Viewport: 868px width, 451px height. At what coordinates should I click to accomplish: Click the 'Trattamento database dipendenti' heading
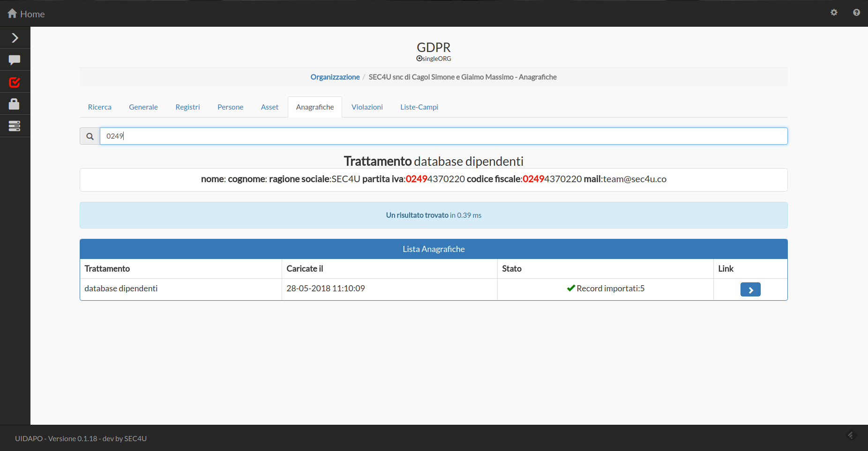pyautogui.click(x=434, y=161)
